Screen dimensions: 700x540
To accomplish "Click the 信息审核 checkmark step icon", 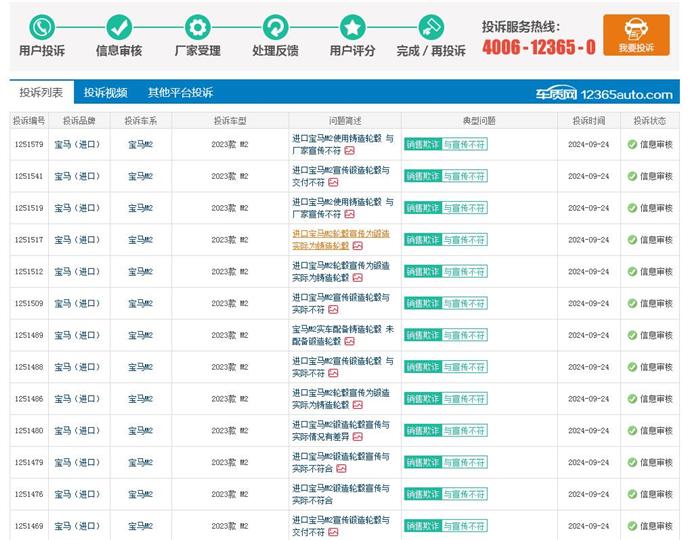I will coord(119,27).
